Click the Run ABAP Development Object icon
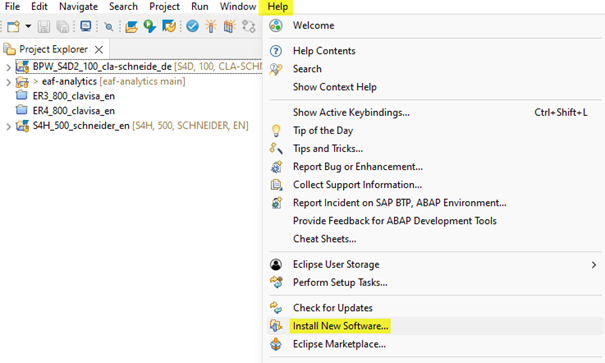The image size is (605, 363). click(150, 26)
